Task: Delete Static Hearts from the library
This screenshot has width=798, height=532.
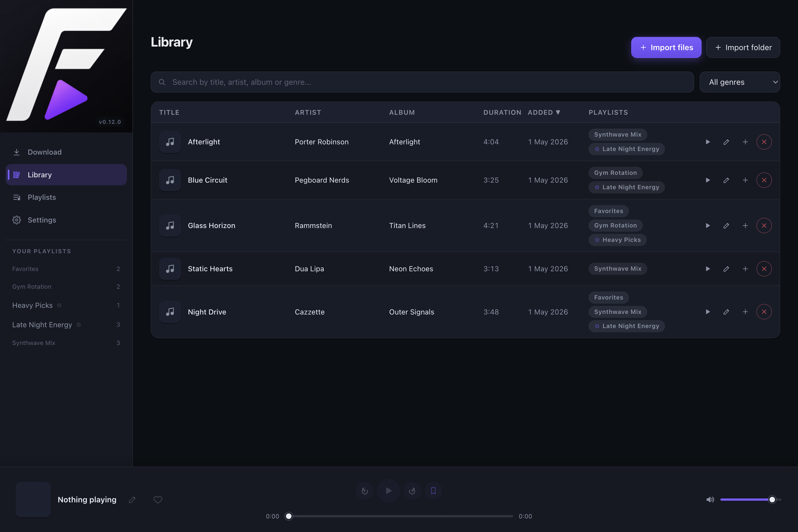Action: pyautogui.click(x=764, y=269)
